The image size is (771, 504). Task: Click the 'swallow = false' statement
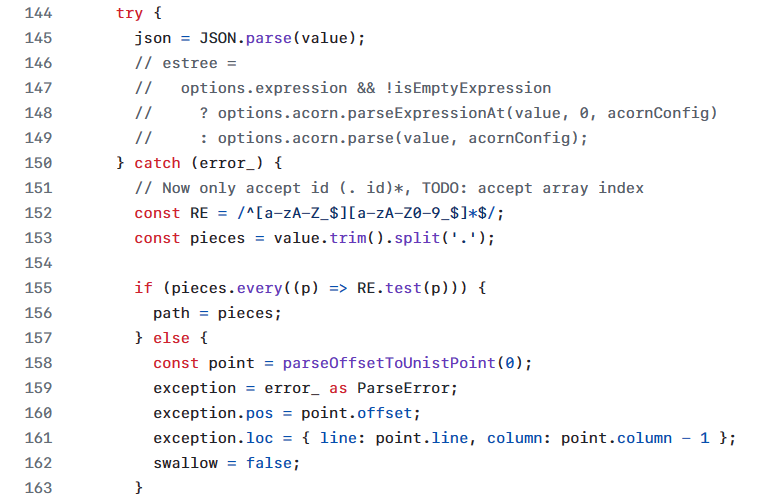(x=226, y=463)
